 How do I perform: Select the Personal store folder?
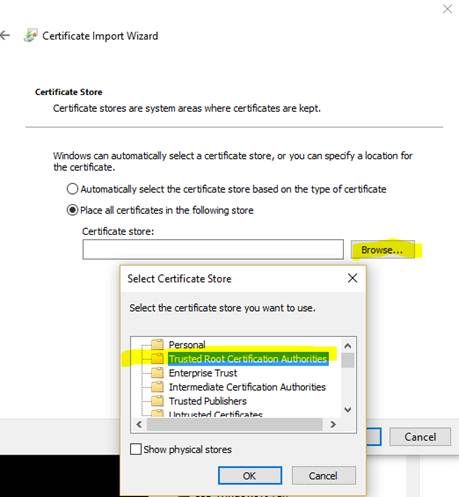[187, 345]
